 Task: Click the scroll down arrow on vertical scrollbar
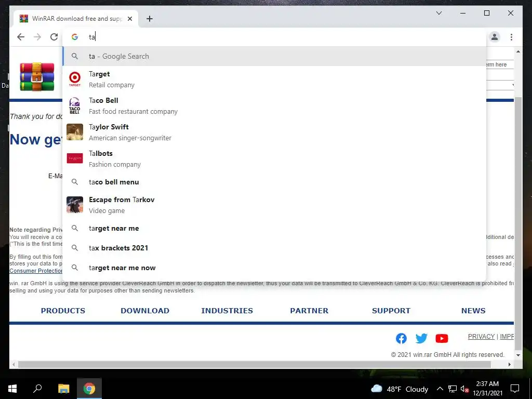[518, 355]
